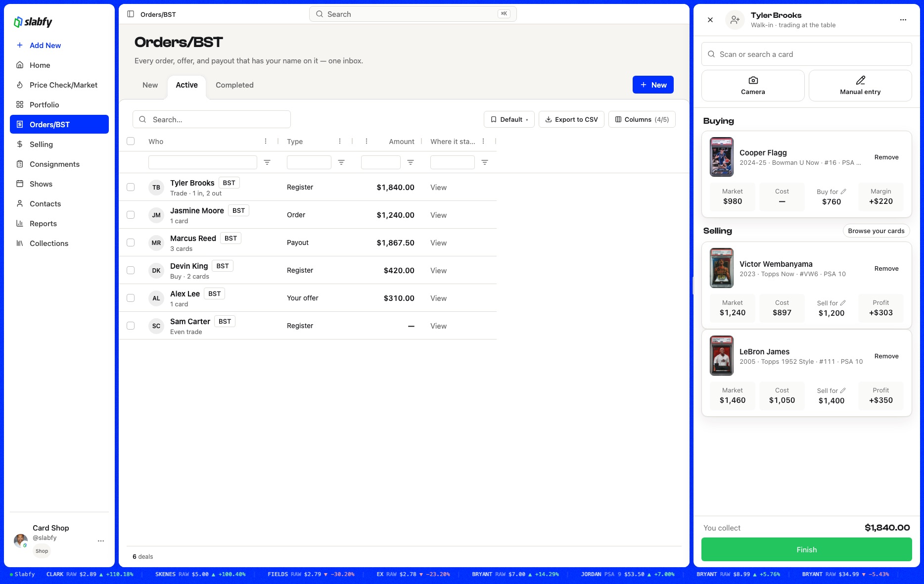Open the Victor Wembanyama card thumbnail
This screenshot has height=584, width=924.
pos(722,268)
